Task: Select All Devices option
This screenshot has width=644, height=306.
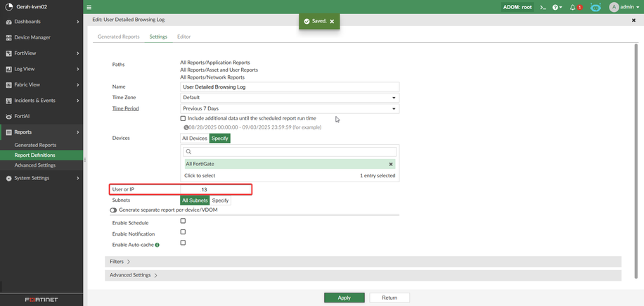Action: pyautogui.click(x=195, y=139)
